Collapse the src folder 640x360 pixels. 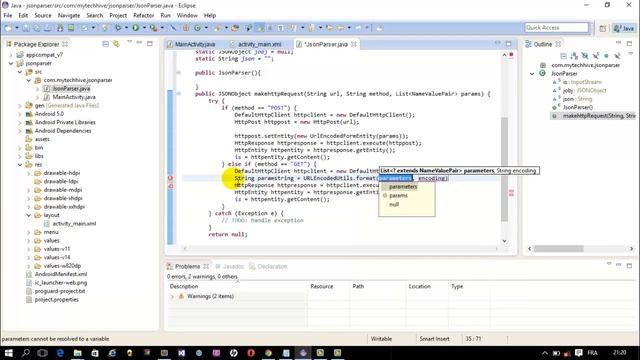20,72
